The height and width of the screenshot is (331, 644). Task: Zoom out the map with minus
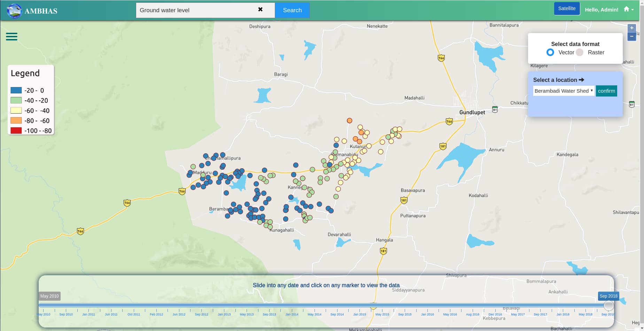[x=631, y=36]
